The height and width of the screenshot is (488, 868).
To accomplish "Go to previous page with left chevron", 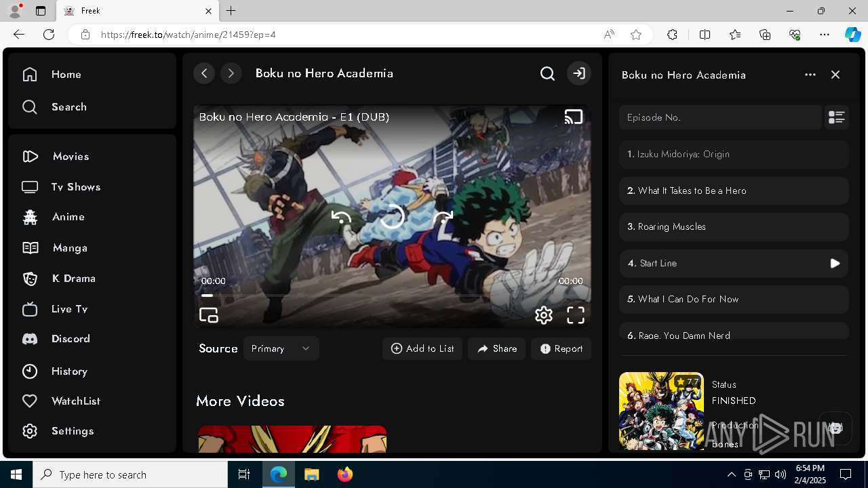I will [204, 73].
